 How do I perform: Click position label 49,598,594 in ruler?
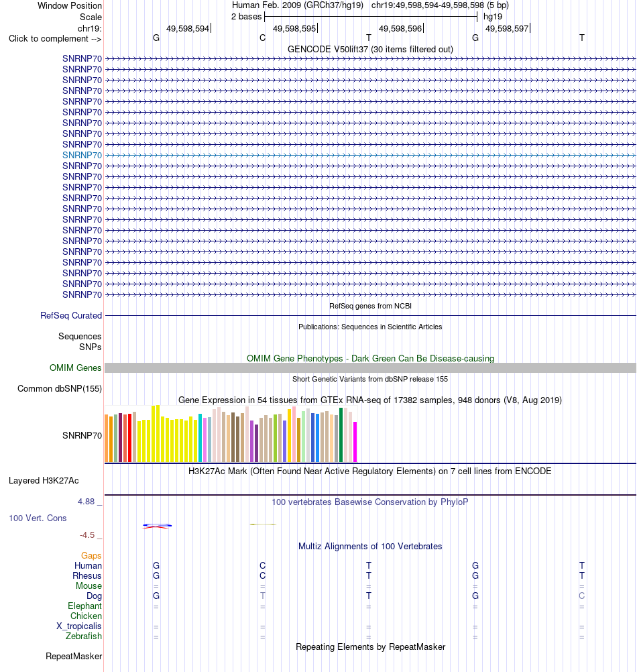[x=188, y=29]
